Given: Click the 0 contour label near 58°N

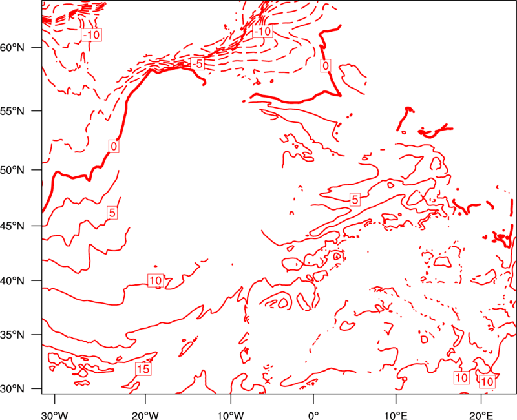Looking at the screenshot, I should click(x=326, y=66).
